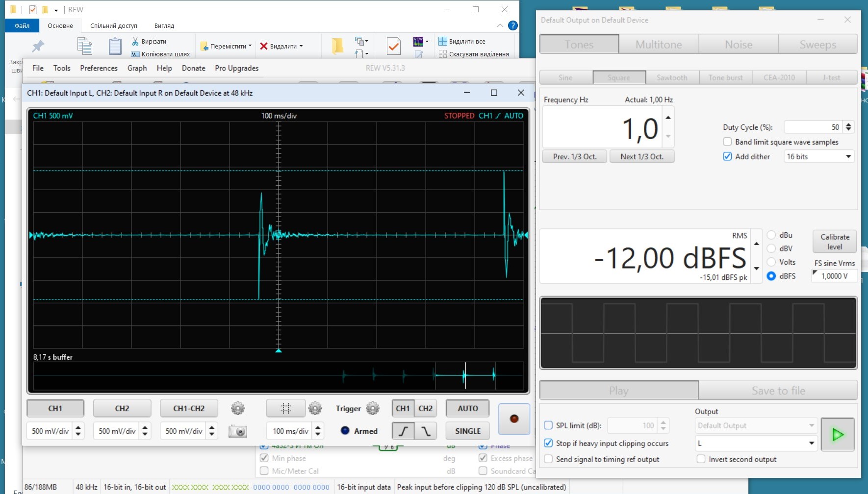
Task: Enable the SPL limit checkbox
Action: (549, 425)
